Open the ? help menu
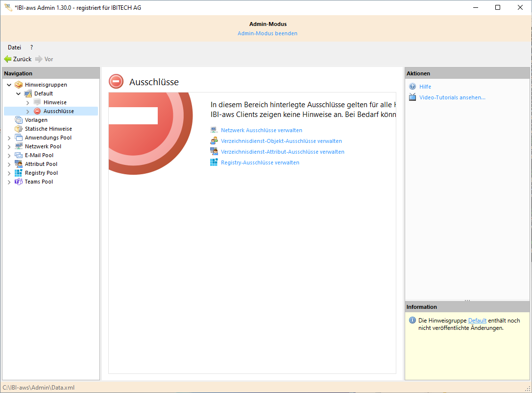This screenshot has height=393, width=532. (x=32, y=47)
